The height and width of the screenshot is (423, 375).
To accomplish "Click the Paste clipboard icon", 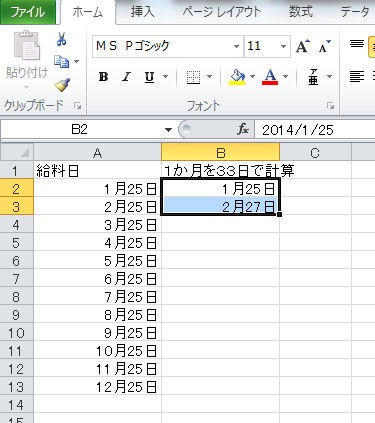I will (x=27, y=46).
